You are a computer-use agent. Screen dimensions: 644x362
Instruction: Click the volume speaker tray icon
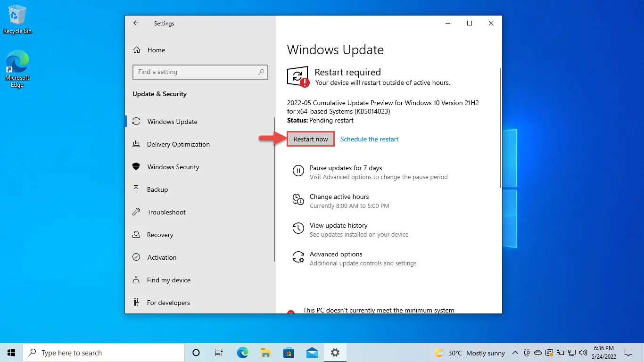pos(583,353)
